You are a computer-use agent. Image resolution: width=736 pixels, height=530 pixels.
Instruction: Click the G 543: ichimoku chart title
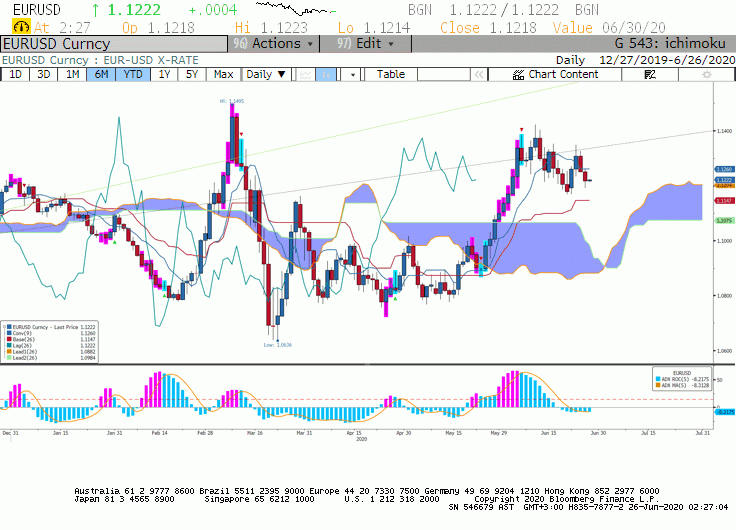[670, 44]
